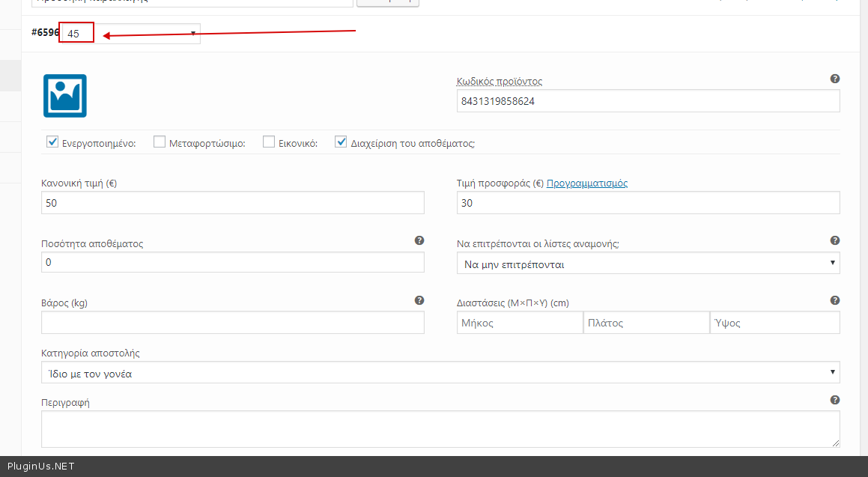Click the Μήκος length input field
868x477 pixels.
click(520, 323)
